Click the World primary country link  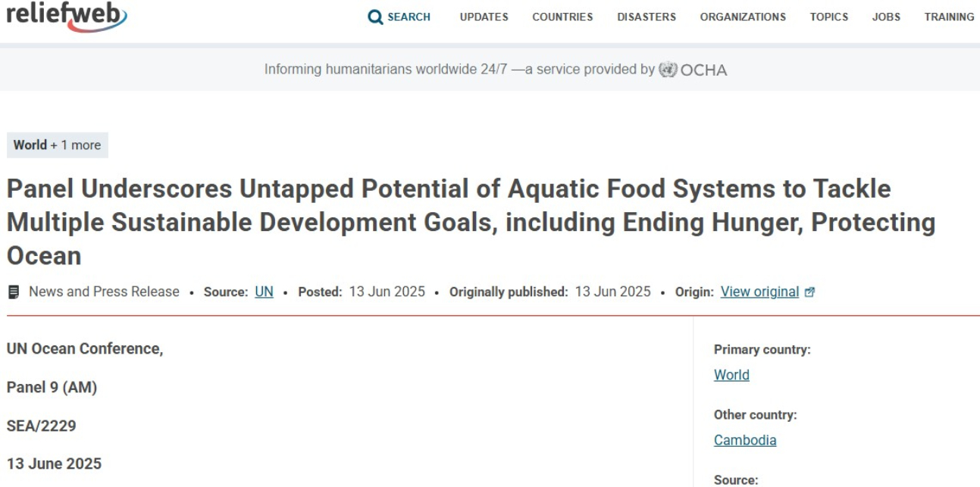(731, 375)
